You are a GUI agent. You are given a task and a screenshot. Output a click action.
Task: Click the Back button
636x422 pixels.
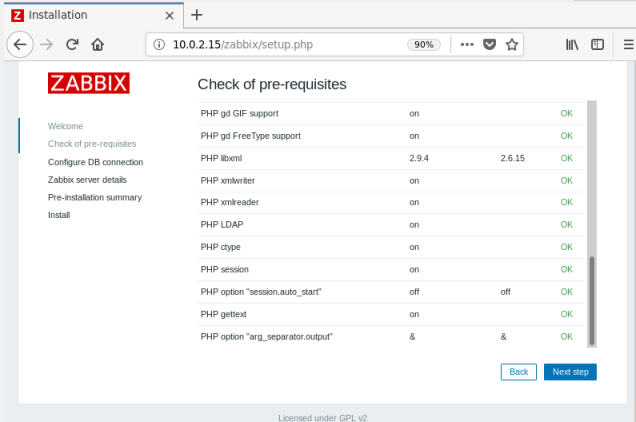pos(518,372)
